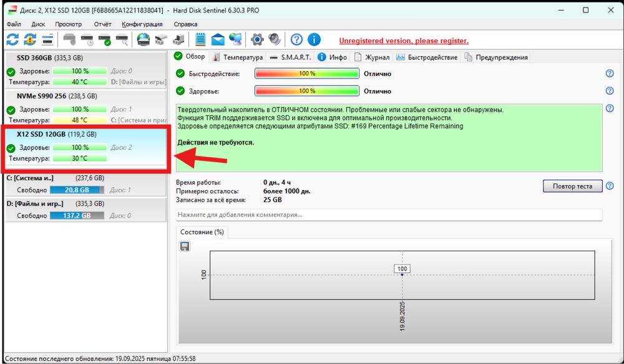Click the blue envelope e-mail icon
This screenshot has height=364, width=624.
point(218,39)
